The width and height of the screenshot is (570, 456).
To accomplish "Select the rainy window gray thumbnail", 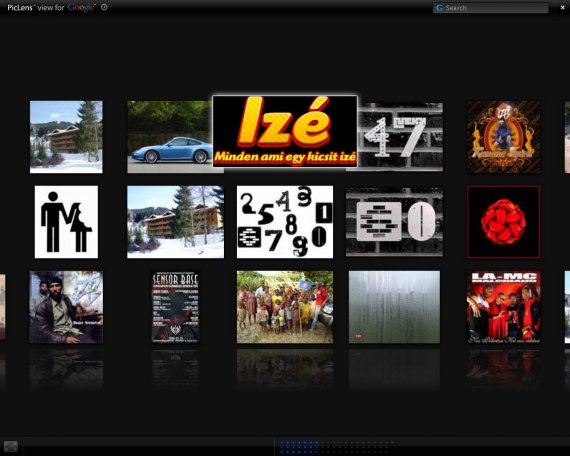I will click(394, 307).
